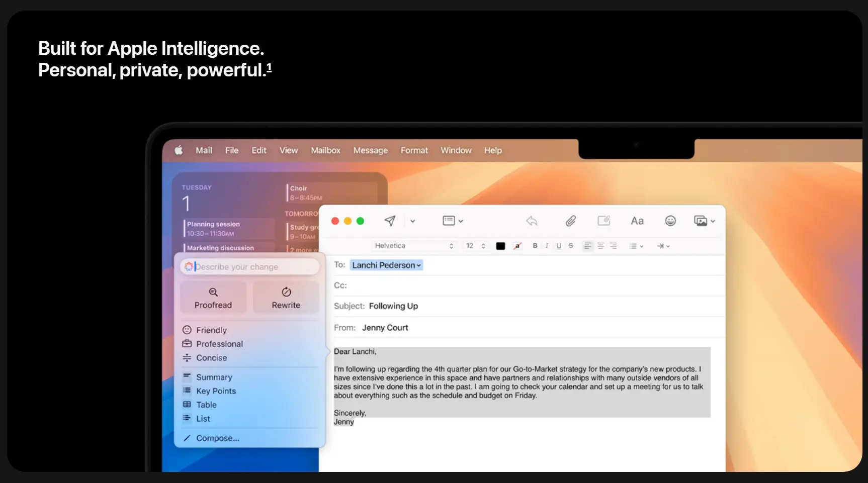
Task: Open the Mail menu in the menu bar
Action: (x=204, y=150)
